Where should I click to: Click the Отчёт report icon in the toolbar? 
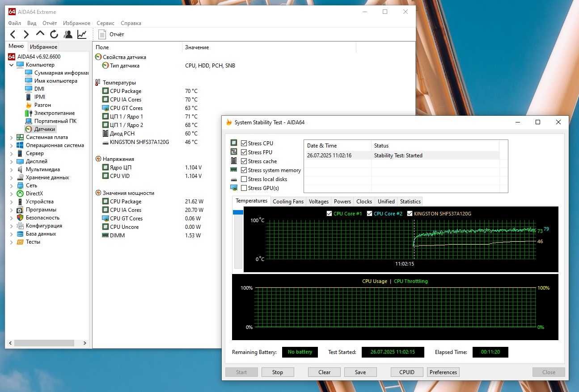tap(102, 34)
